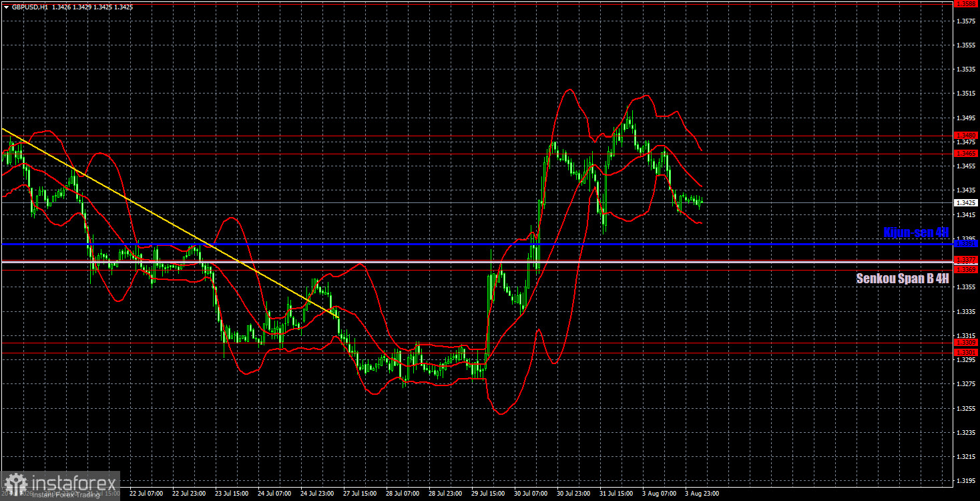Click the 31 Jul 15:00 time label

[616, 494]
